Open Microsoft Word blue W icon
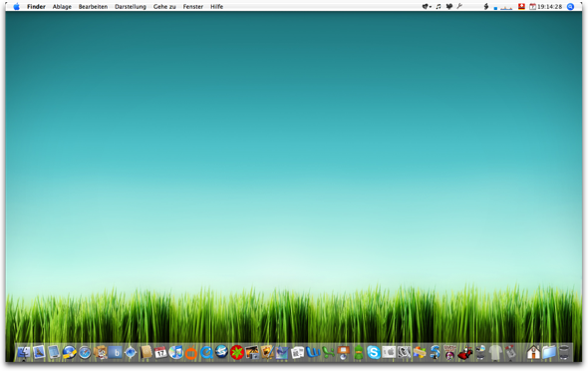 click(313, 352)
